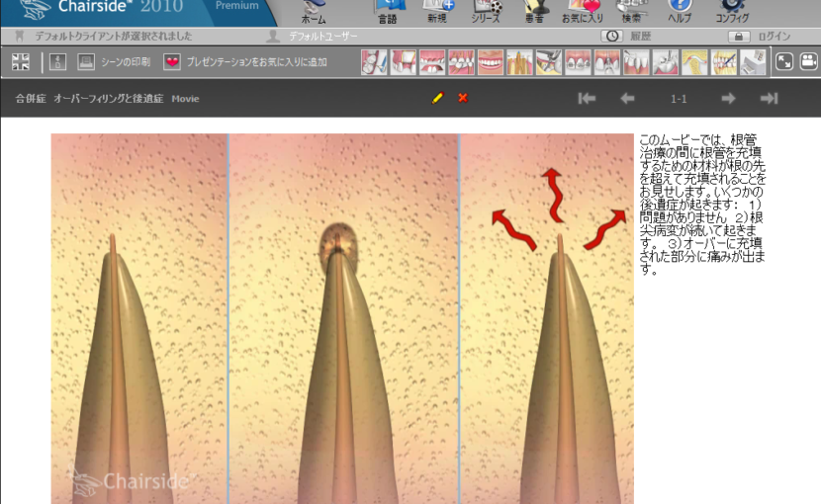Open the ホーム home menu

314,12
